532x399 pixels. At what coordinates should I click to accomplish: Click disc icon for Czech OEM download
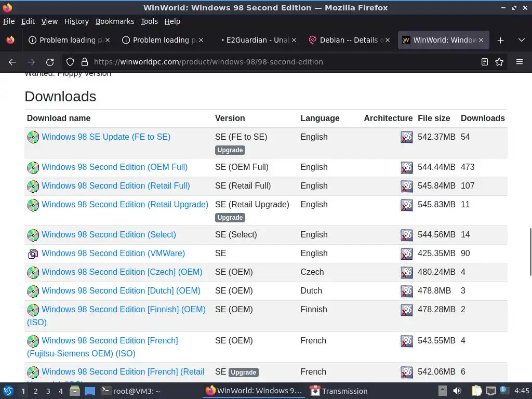pyautogui.click(x=33, y=272)
